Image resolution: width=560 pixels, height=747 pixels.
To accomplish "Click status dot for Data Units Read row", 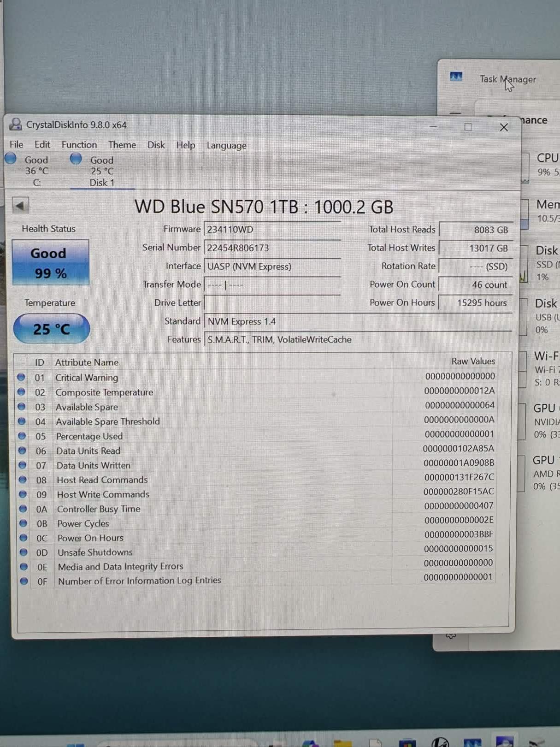I will coord(22,451).
